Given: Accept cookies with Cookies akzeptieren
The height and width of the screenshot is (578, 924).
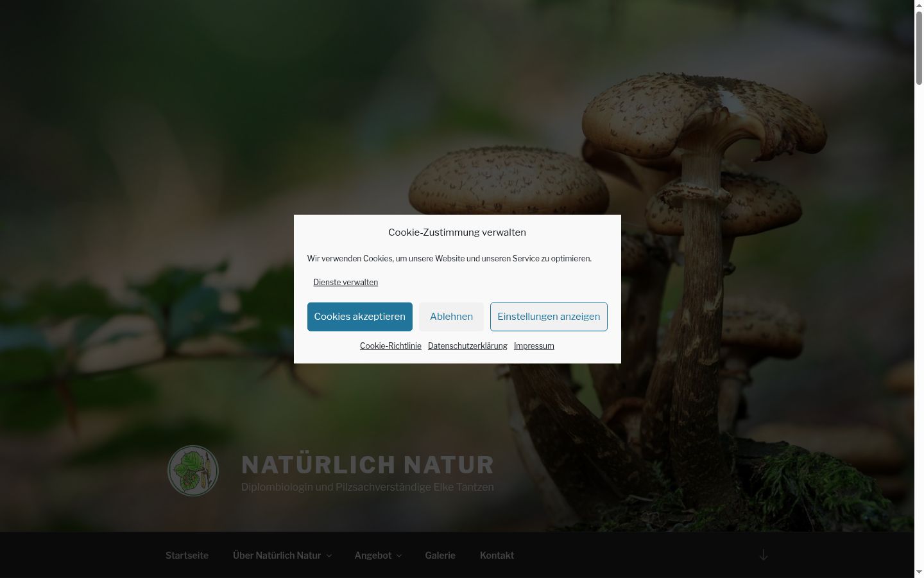Looking at the screenshot, I should 359,317.
